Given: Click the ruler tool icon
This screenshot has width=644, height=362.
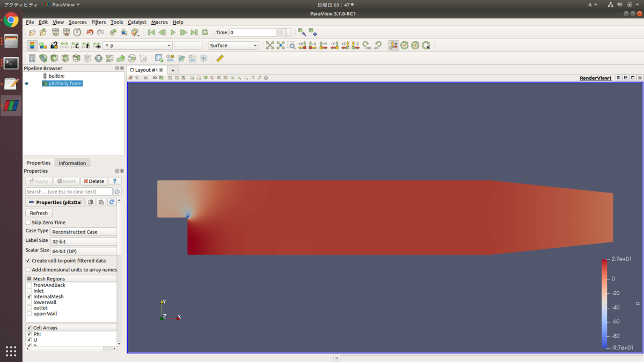Looking at the screenshot, I should [220, 58].
